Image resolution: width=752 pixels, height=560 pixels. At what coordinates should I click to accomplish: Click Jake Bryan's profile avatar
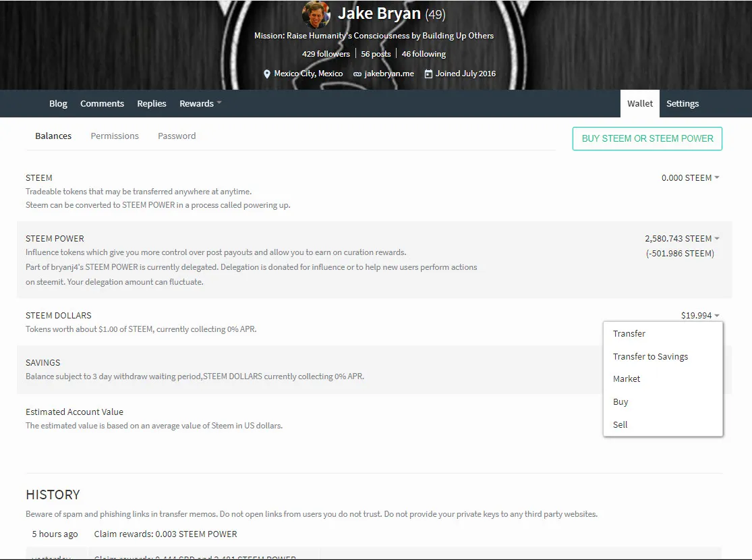tap(316, 14)
